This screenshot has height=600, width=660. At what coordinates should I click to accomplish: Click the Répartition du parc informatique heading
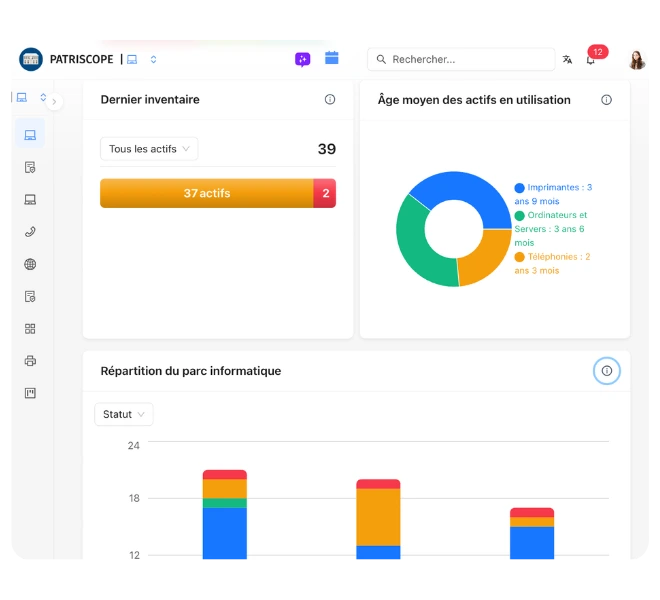pyautogui.click(x=191, y=371)
